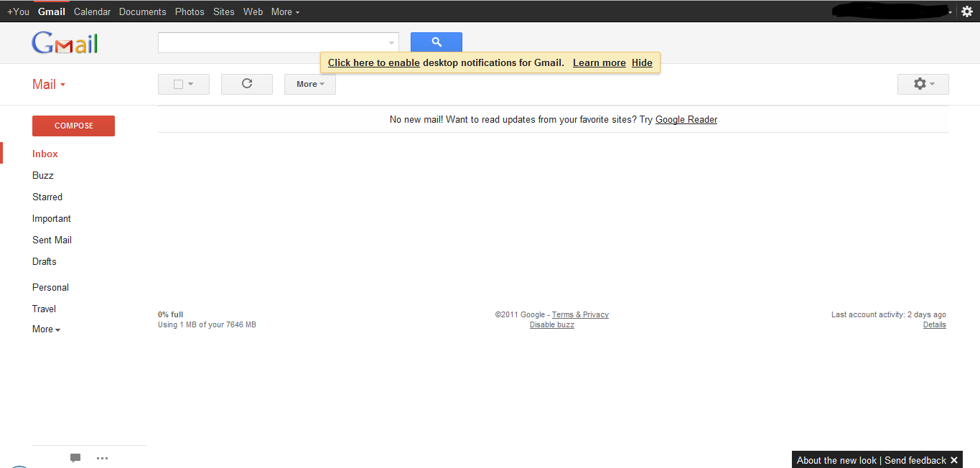Screen dimensions: 980x468
Task: Click the blue search magnifier button
Action: coord(437,42)
